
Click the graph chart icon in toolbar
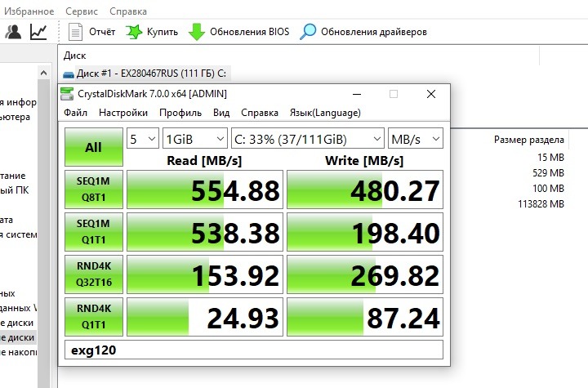pyautogui.click(x=38, y=32)
